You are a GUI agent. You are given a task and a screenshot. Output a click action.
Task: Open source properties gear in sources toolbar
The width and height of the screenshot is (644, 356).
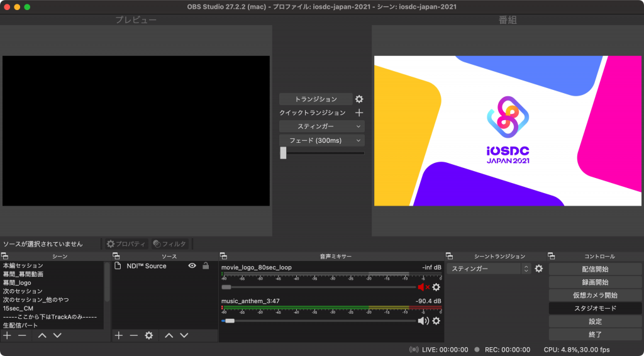149,335
